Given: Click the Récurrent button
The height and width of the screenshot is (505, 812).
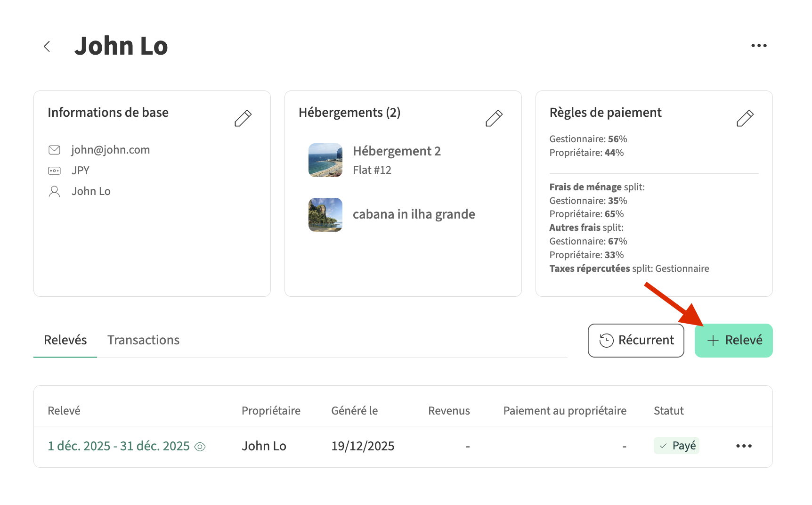Looking at the screenshot, I should click(636, 340).
